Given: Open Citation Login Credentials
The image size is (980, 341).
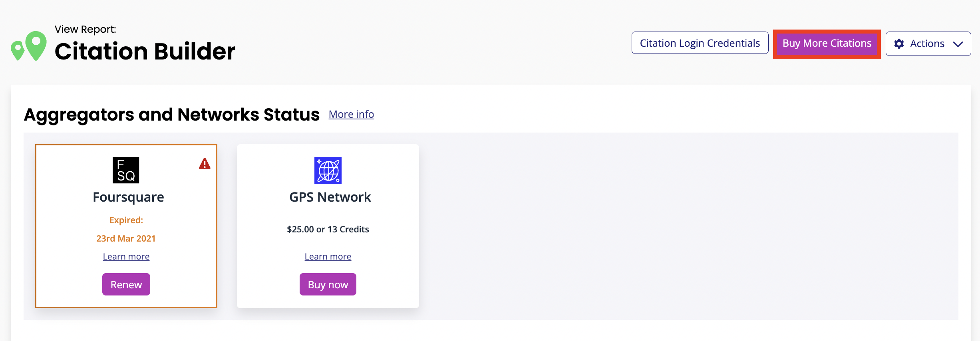Looking at the screenshot, I should [x=700, y=43].
